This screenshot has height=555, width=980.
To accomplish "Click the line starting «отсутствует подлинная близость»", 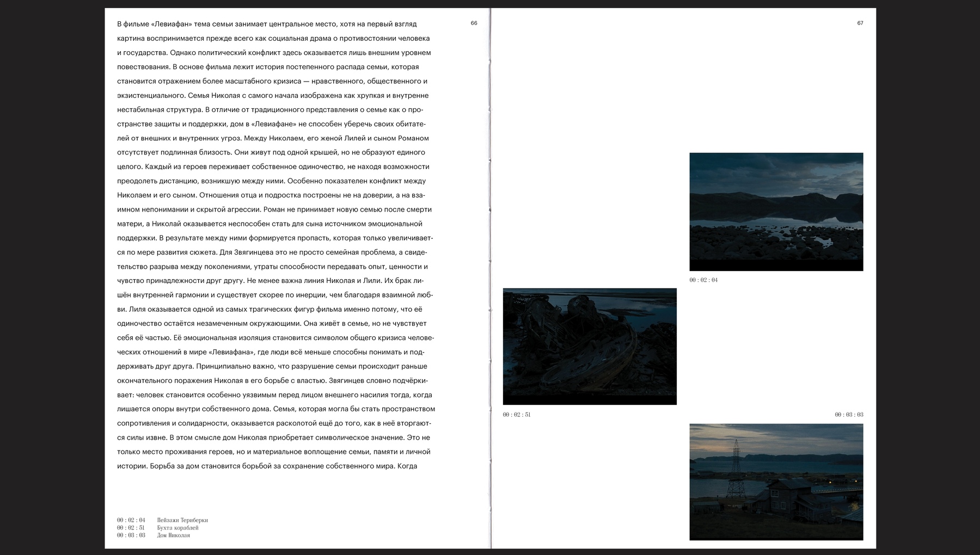I will point(271,152).
